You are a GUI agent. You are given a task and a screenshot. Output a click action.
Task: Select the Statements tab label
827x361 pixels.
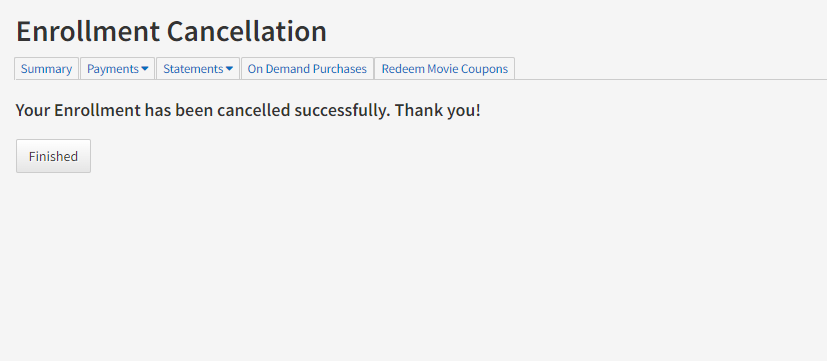[193, 69]
